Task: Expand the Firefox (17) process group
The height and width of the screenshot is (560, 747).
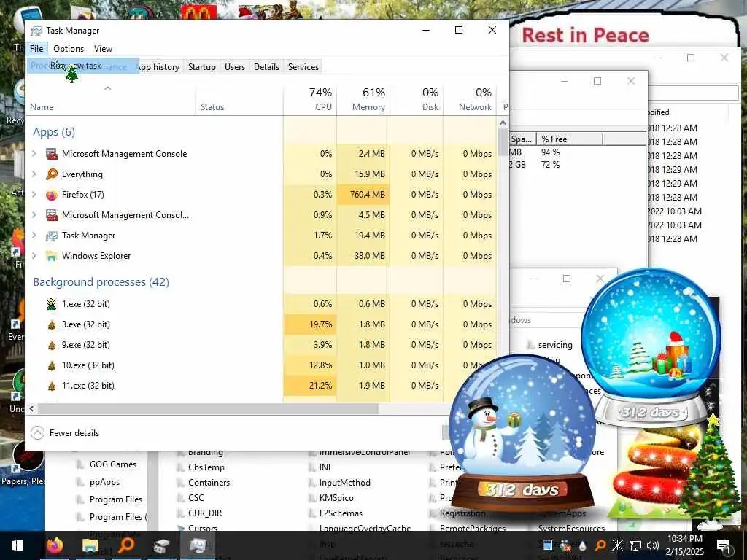Action: (34, 194)
